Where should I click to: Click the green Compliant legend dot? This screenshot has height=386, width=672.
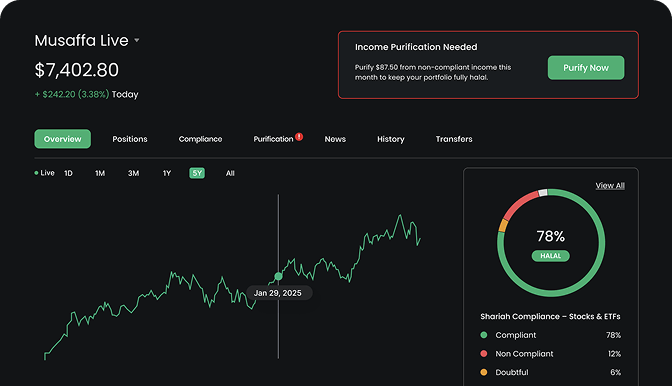click(x=484, y=335)
